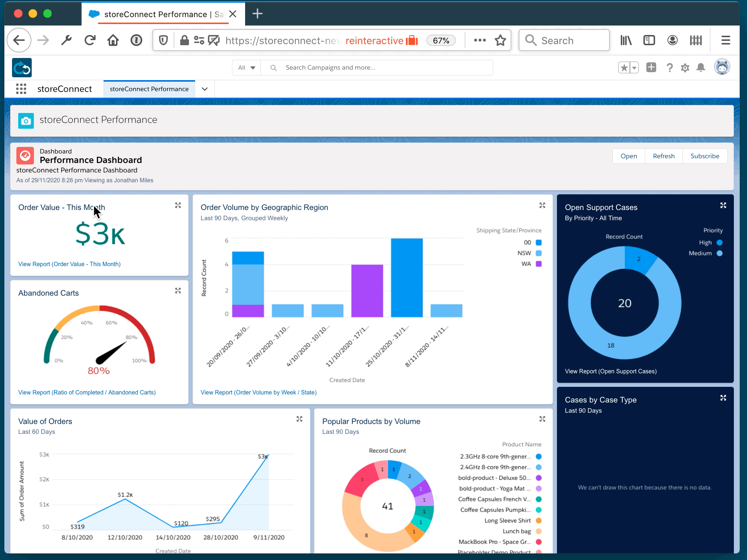The width and height of the screenshot is (747, 560).
Task: Click the storeconnect URL address bar
Action: click(x=282, y=40)
